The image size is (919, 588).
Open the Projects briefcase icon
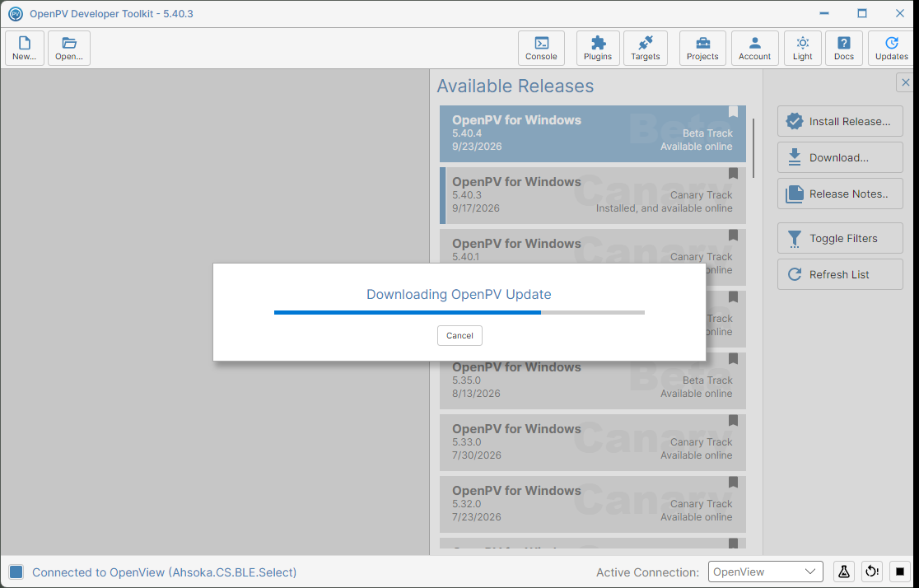coord(702,48)
